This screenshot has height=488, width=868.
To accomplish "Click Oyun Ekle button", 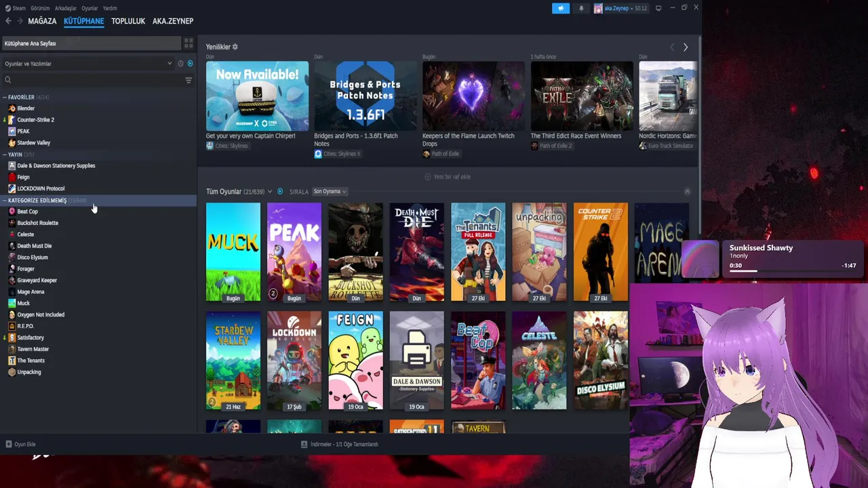I will click(x=20, y=444).
